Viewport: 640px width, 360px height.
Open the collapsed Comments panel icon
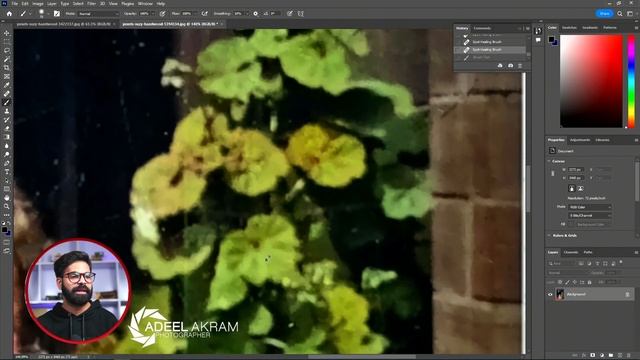[538, 40]
